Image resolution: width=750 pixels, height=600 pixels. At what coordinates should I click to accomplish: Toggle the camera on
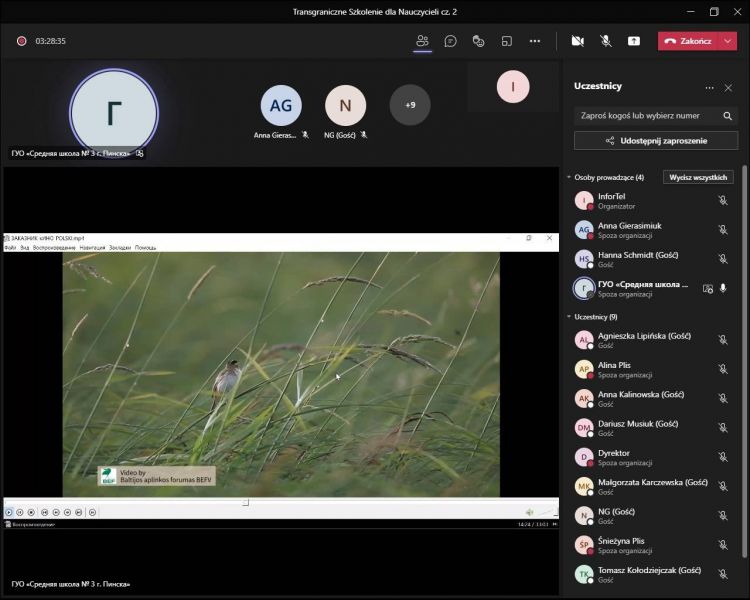point(577,41)
